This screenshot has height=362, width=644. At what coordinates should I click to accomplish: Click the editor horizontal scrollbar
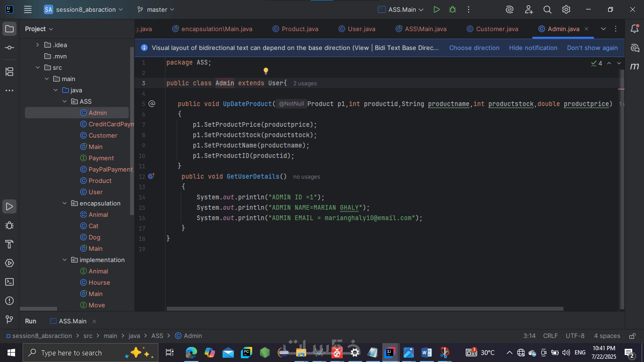point(364,309)
